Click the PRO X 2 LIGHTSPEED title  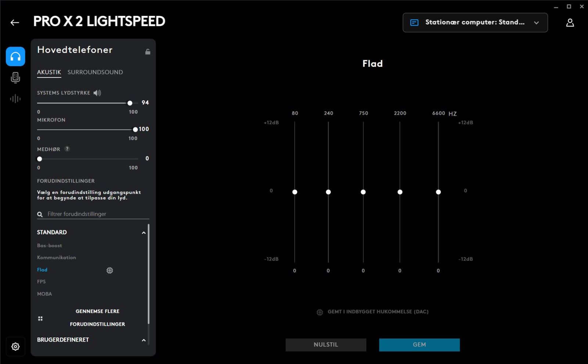pyautogui.click(x=99, y=21)
